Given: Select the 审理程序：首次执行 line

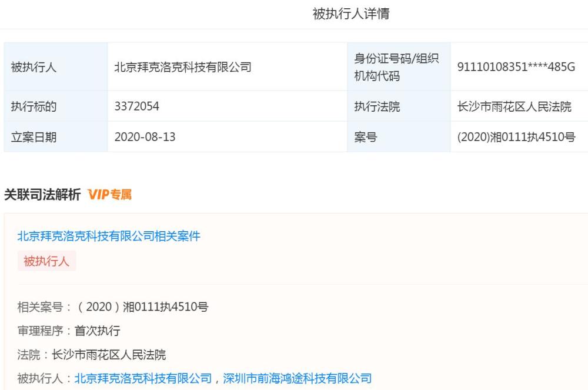Looking at the screenshot, I should (69, 331).
